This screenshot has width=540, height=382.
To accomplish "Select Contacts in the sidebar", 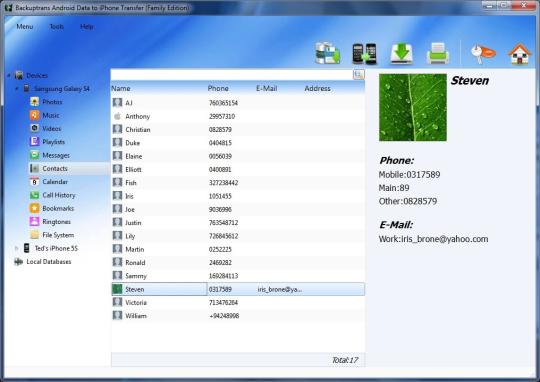I will click(x=55, y=168).
